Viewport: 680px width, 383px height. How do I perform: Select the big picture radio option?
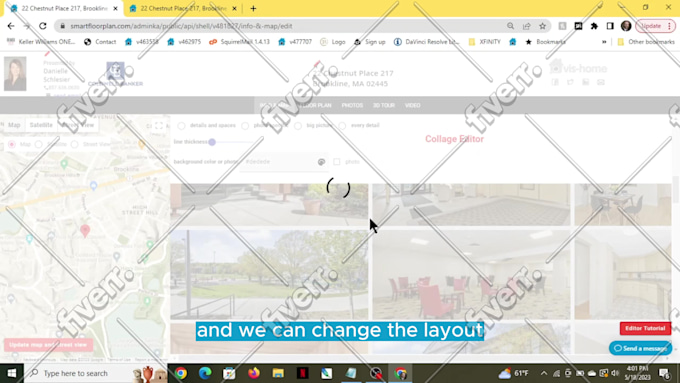coord(298,126)
